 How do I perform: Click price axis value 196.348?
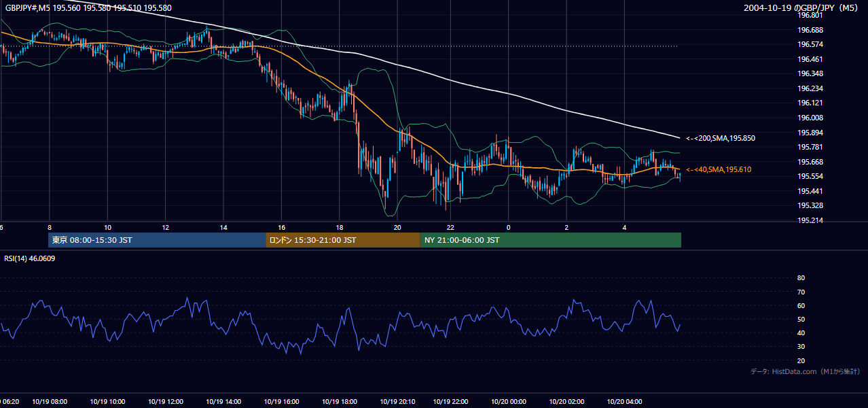coord(810,73)
